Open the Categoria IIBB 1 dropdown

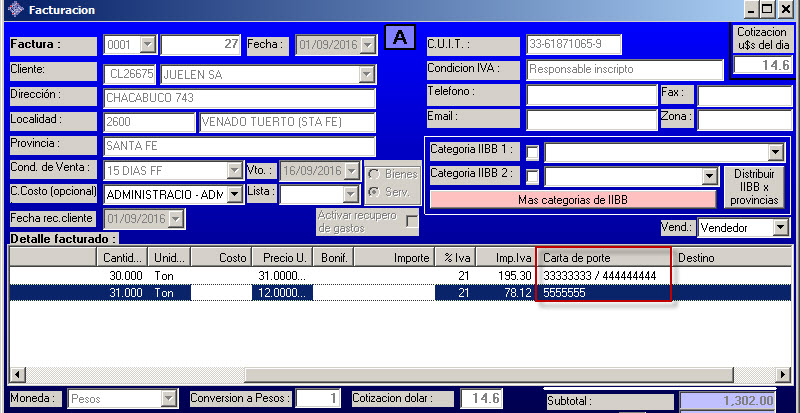775,152
